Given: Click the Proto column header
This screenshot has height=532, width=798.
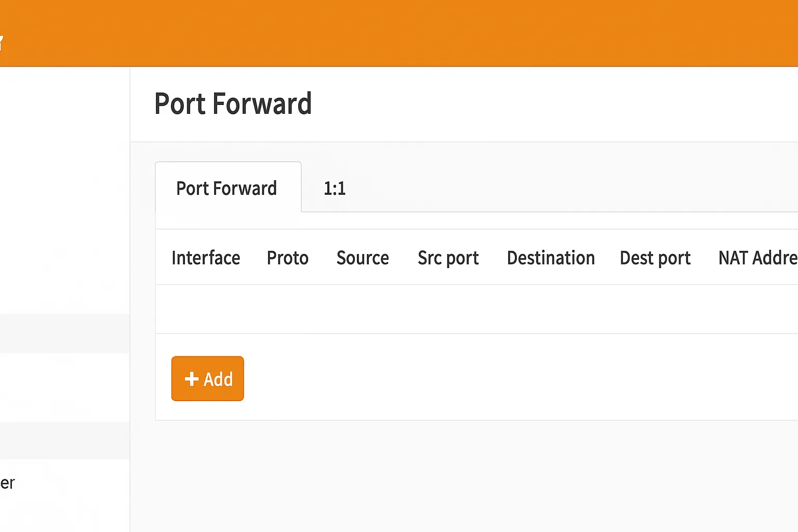Looking at the screenshot, I should click(287, 258).
